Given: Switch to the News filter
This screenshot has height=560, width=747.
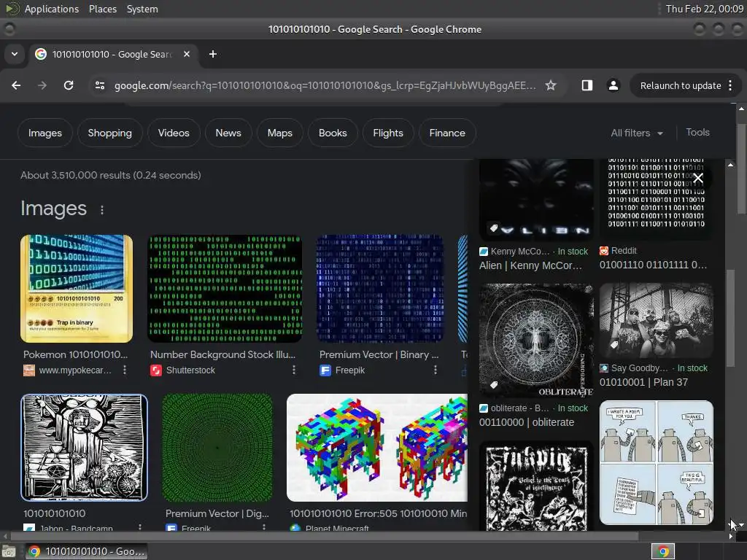Looking at the screenshot, I should coord(228,133).
